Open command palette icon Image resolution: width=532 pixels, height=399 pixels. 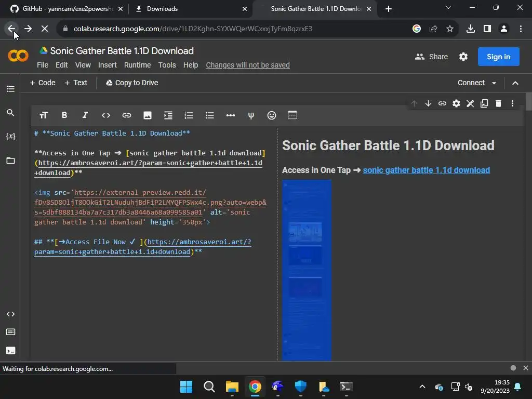tap(10, 332)
